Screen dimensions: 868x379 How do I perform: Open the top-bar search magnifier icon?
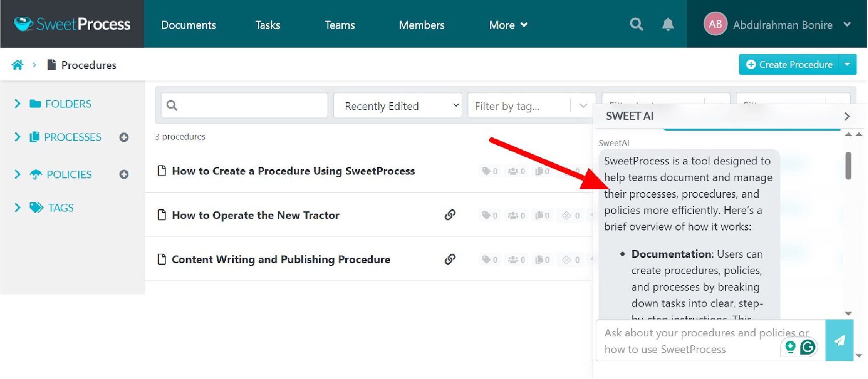(x=636, y=24)
